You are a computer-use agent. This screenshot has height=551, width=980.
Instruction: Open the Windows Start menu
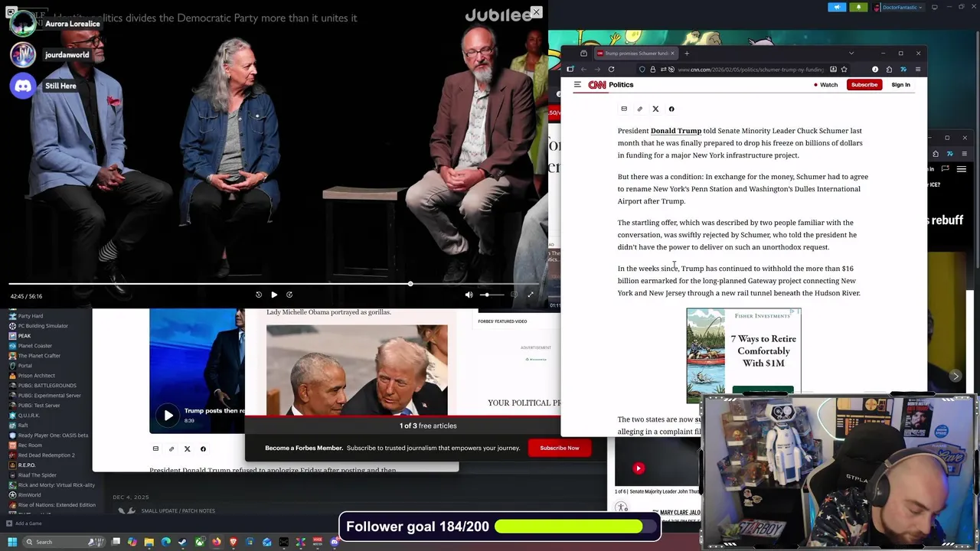(12, 542)
